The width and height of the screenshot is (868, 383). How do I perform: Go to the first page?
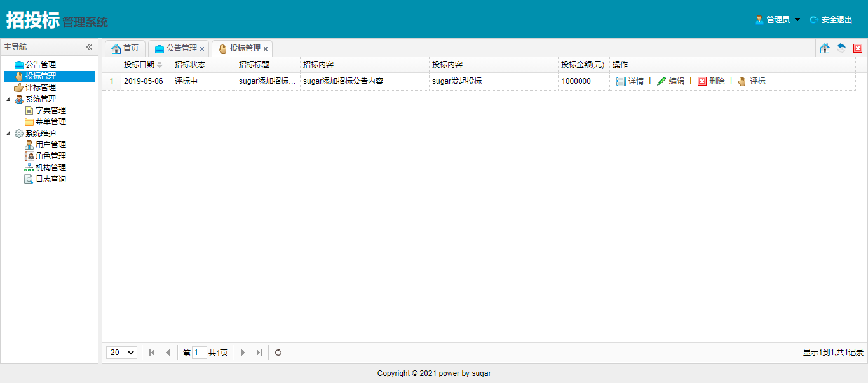(x=152, y=353)
